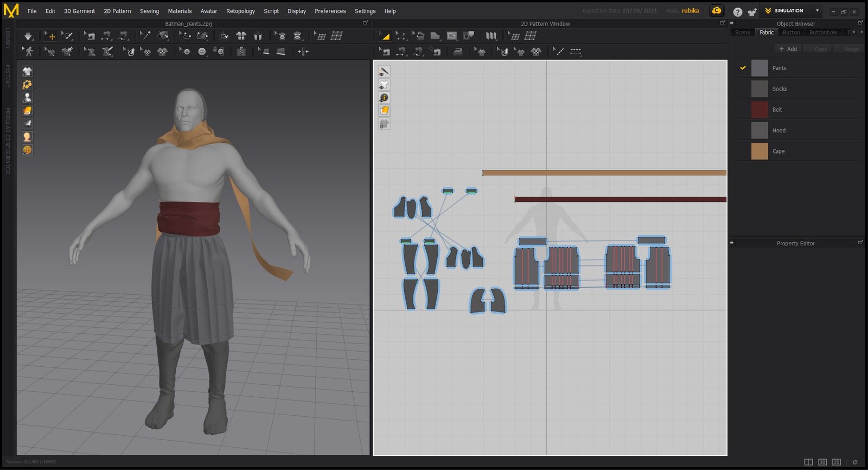The width and height of the screenshot is (868, 470).
Task: Pop out the 3D garment window
Action: tap(365, 23)
